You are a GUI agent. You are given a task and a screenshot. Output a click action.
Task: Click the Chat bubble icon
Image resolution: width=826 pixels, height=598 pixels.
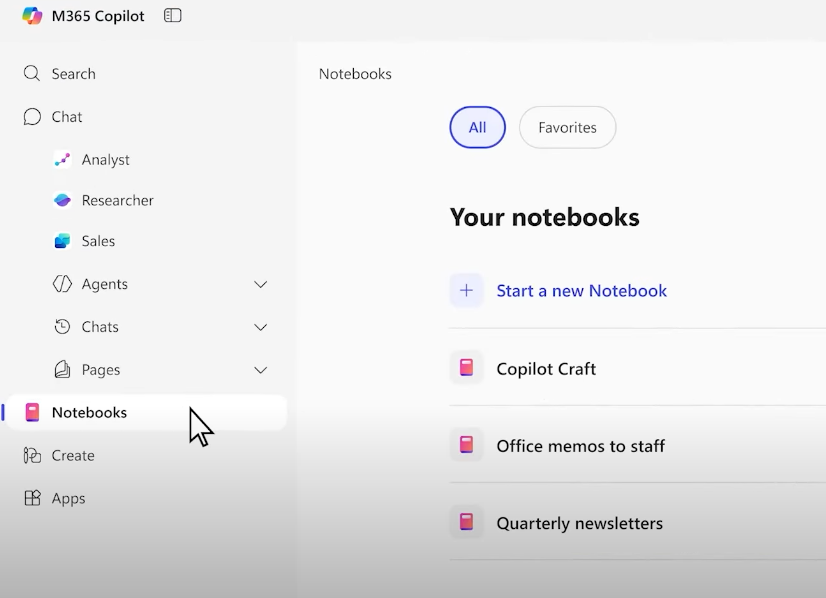click(x=32, y=116)
